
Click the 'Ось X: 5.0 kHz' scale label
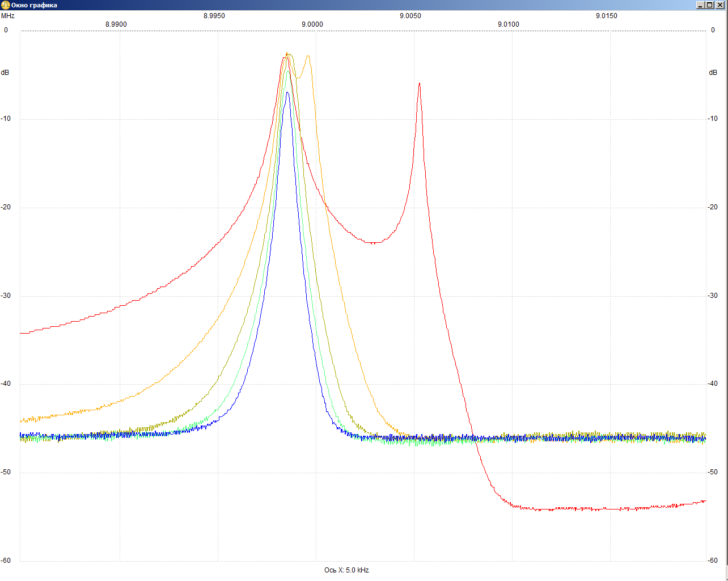coord(346,570)
